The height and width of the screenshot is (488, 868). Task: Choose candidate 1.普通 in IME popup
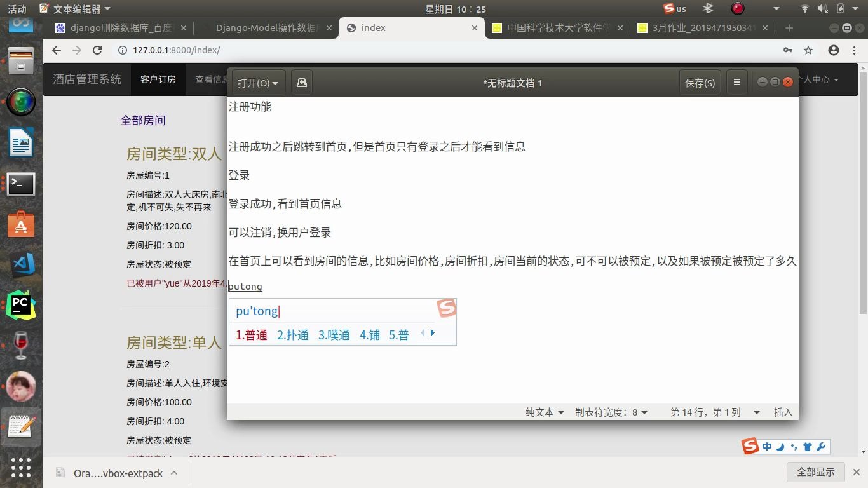point(252,335)
